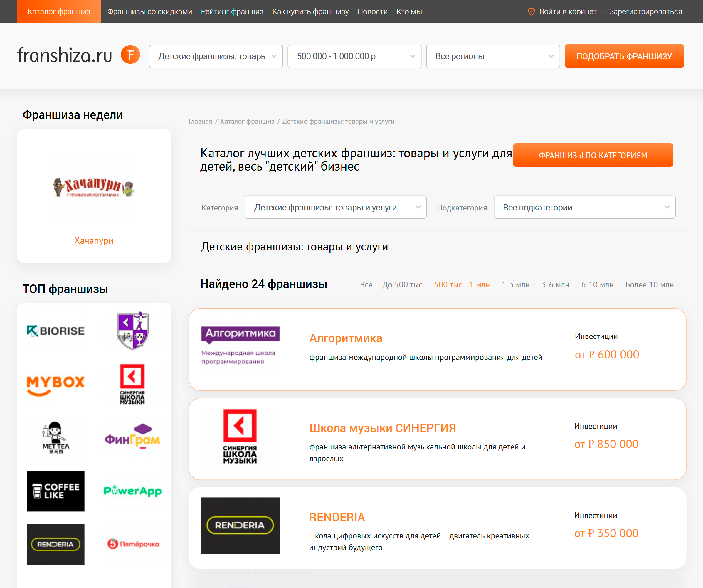Click the Франшиза недели heading
Screen dimensions: 703x588
click(72, 115)
